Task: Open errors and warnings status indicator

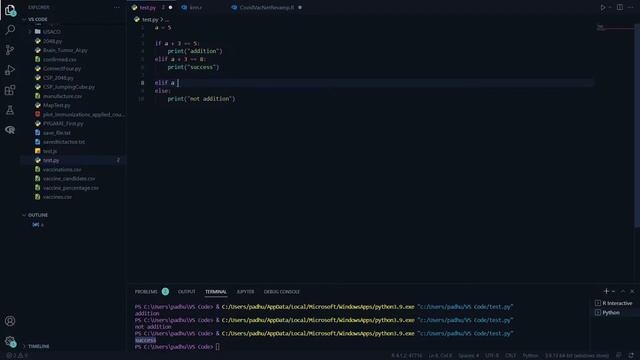Action: click(x=17, y=356)
